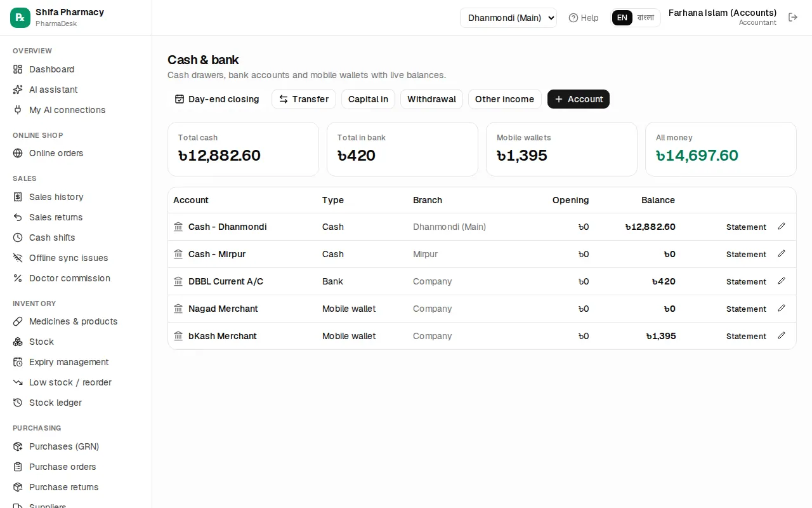Switch language to বাংলা

tap(646, 18)
